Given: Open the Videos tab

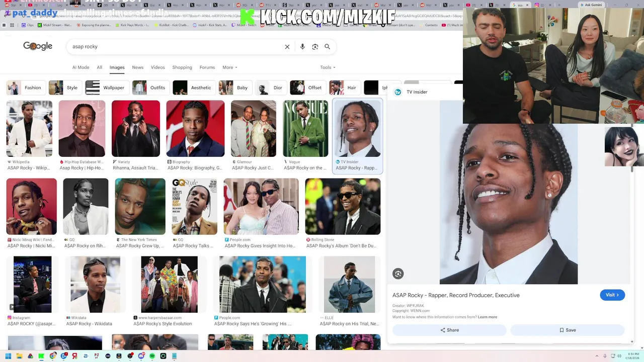Looking at the screenshot, I should click(x=157, y=67).
